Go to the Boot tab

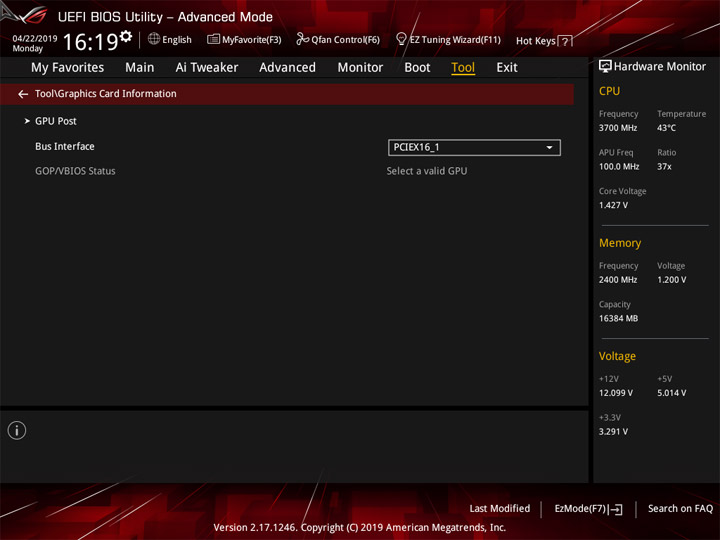tap(417, 68)
